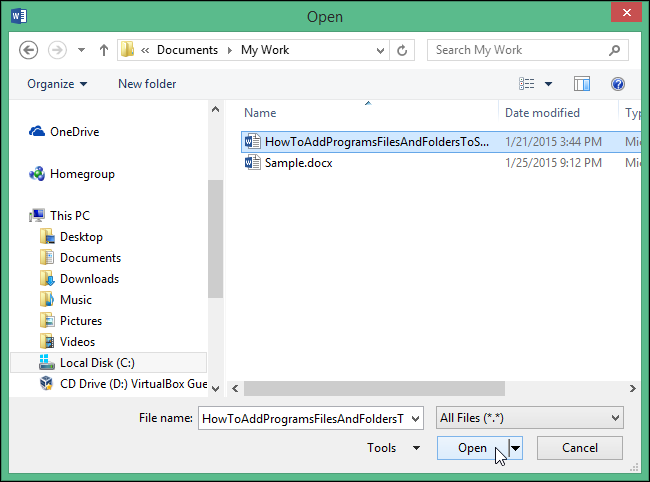Open the All Files (*.*) type dropdown
The height and width of the screenshot is (482, 650).
(530, 418)
